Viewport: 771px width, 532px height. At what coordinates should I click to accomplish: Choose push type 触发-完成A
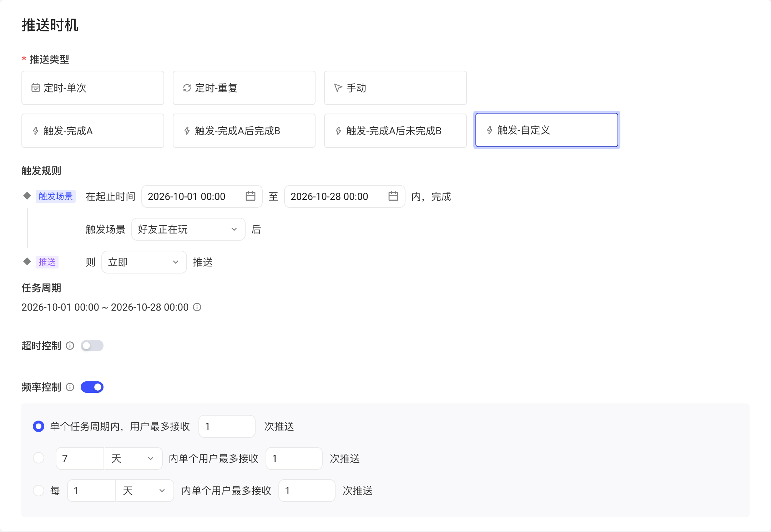click(93, 131)
